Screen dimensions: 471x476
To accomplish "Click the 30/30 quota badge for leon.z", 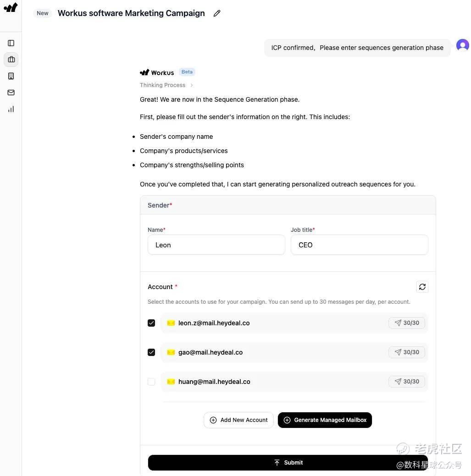I will tap(407, 323).
